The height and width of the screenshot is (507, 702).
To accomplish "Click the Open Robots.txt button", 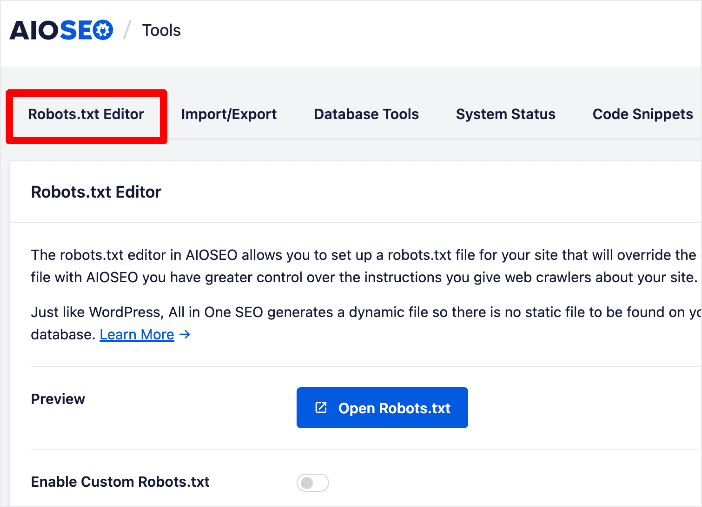I will (x=382, y=408).
